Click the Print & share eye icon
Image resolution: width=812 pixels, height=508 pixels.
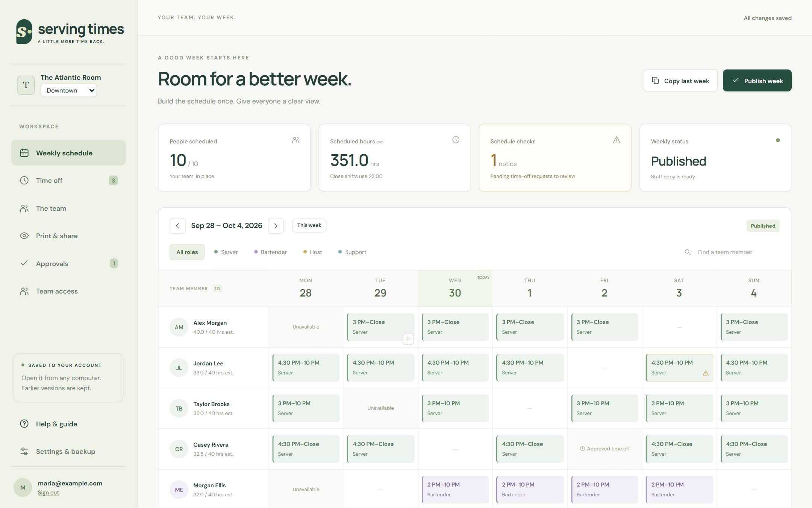(x=24, y=236)
